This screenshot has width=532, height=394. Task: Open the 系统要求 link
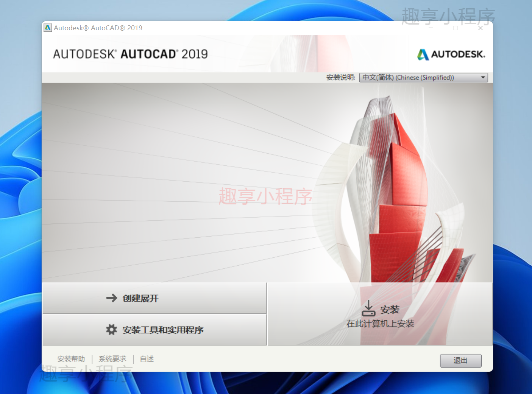(112, 359)
